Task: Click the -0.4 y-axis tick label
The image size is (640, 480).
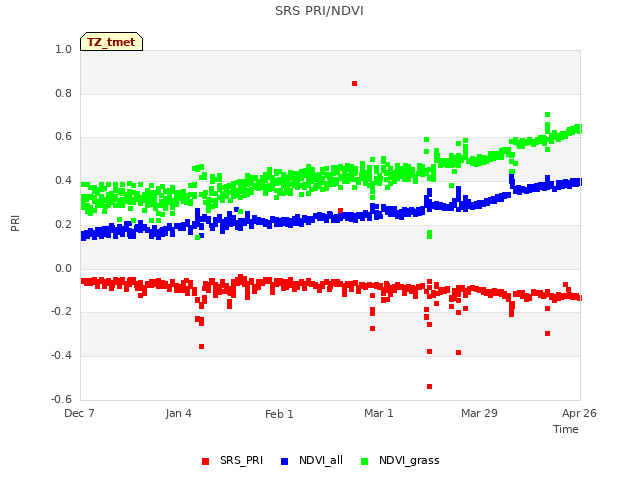Action: tap(61, 356)
